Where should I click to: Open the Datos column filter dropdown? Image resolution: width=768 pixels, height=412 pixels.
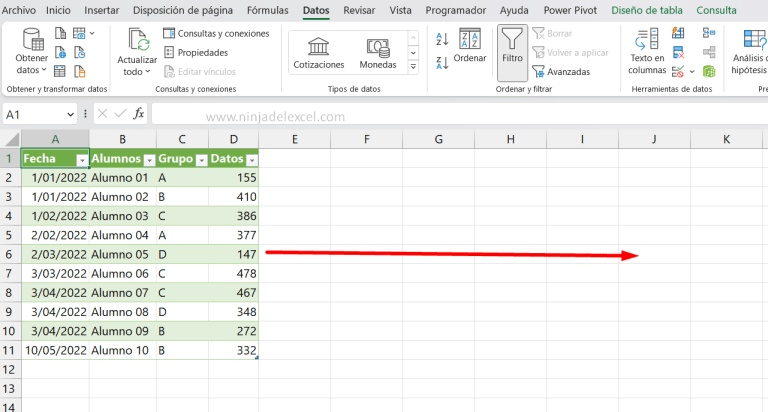pyautogui.click(x=252, y=160)
